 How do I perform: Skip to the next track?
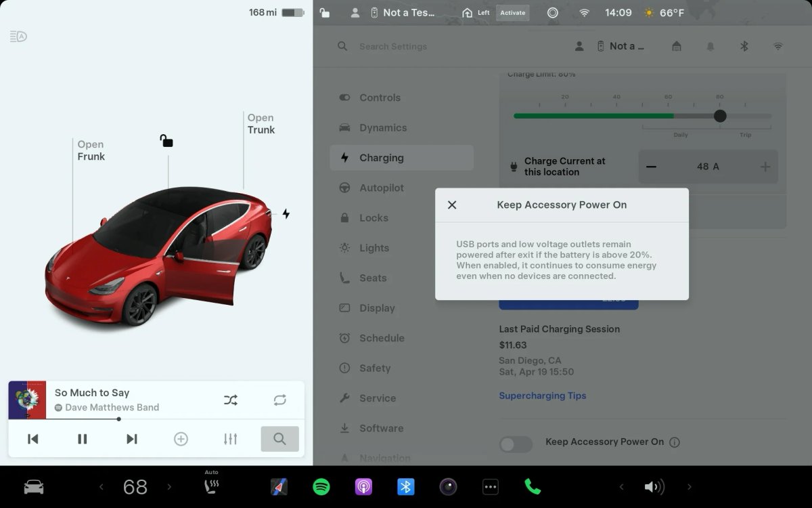tap(132, 439)
